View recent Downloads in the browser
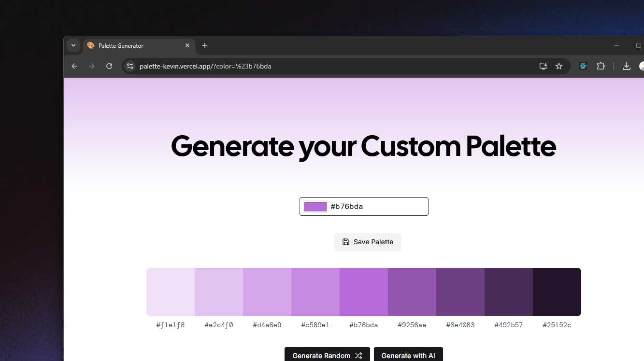Image resolution: width=644 pixels, height=361 pixels. (627, 66)
